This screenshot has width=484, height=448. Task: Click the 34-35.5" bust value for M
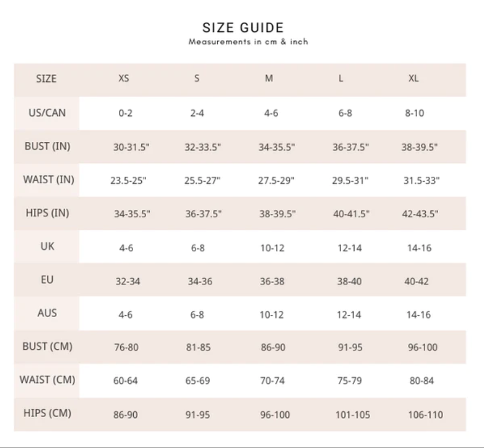276,147
